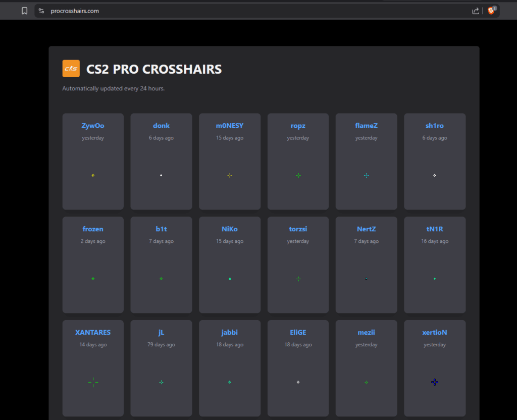This screenshot has height=420, width=517.
Task: Click ropz's green crosshair preview
Action: click(298, 175)
